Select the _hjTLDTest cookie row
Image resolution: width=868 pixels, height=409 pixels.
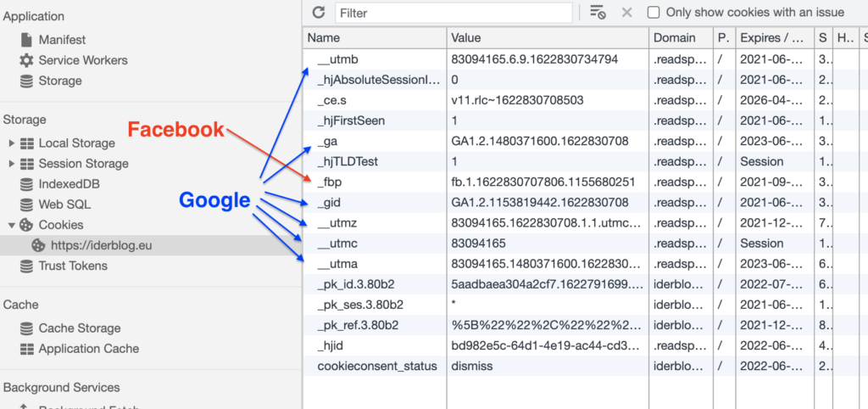pos(585,162)
